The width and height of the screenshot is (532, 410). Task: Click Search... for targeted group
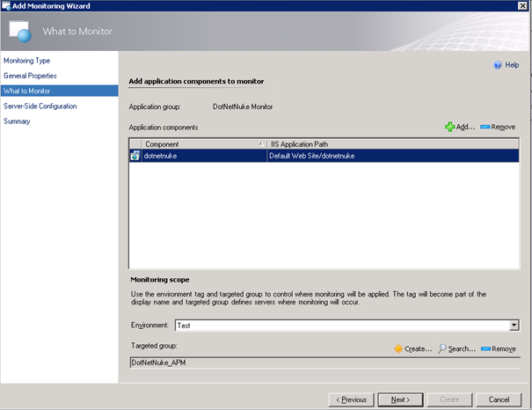coord(462,348)
